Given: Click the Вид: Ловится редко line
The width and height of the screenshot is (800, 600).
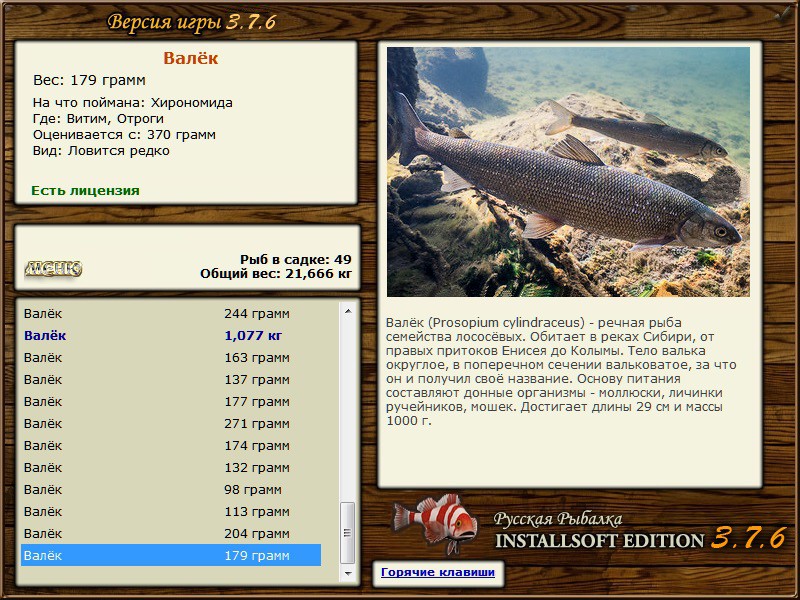Looking at the screenshot, I should 101,151.
